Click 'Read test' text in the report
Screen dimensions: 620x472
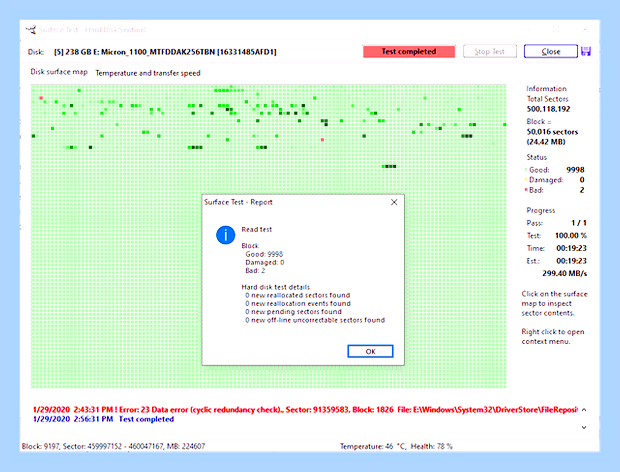pyautogui.click(x=257, y=229)
